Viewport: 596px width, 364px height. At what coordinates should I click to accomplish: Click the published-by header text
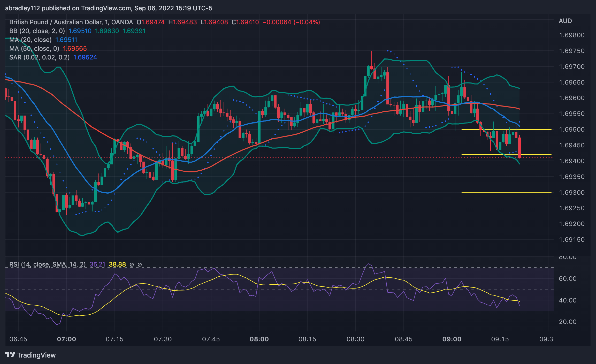[109, 8]
